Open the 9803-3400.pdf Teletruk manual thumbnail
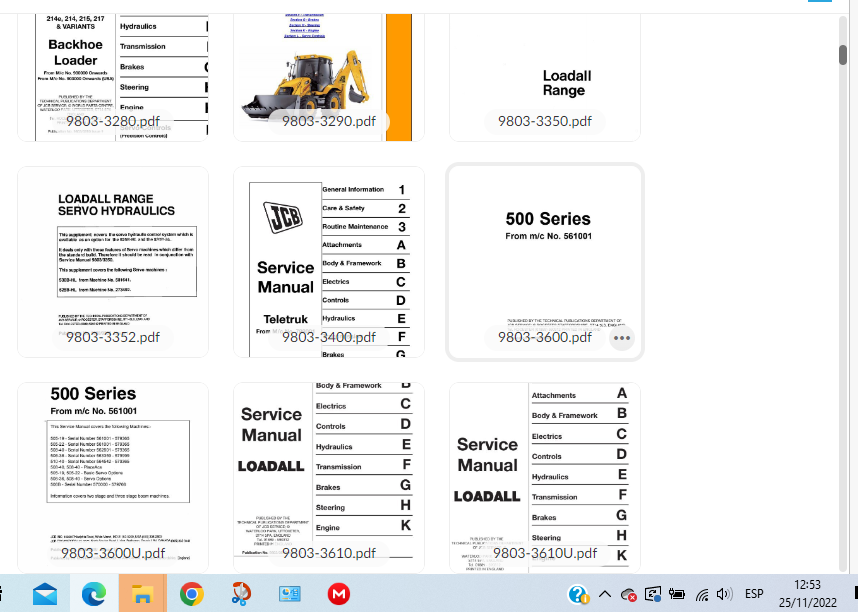This screenshot has height=612, width=858. pos(329,260)
